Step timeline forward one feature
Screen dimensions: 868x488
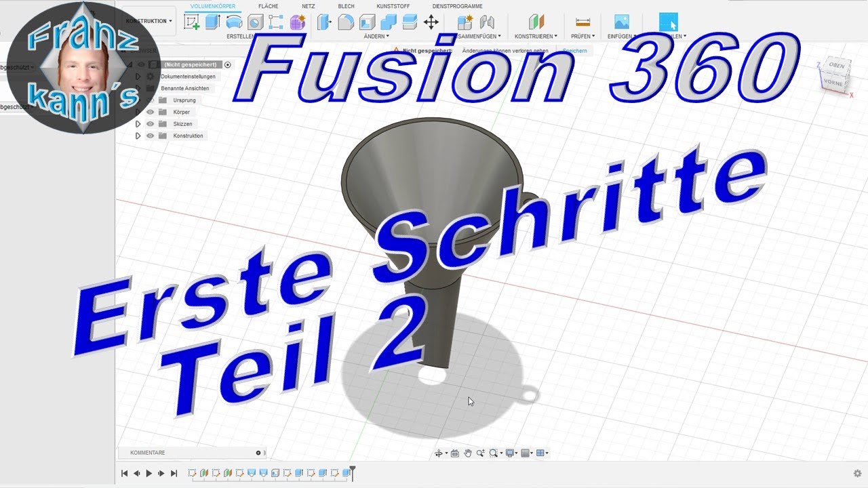[x=161, y=473]
